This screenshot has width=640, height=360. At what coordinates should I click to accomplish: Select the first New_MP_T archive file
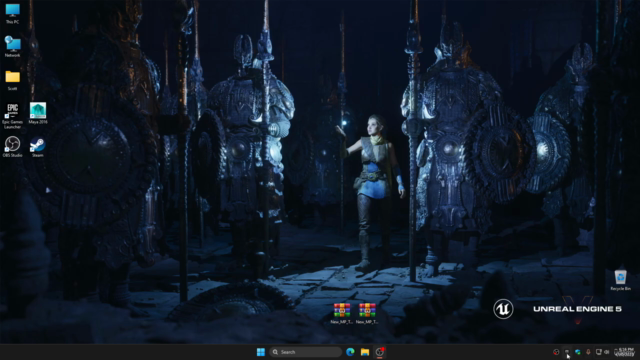pos(342,313)
